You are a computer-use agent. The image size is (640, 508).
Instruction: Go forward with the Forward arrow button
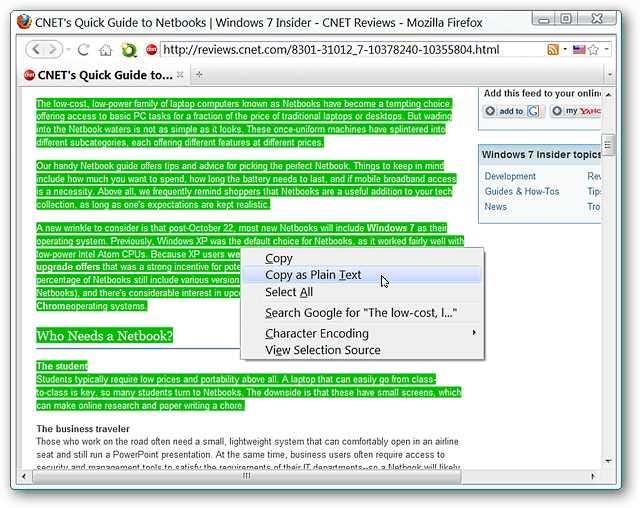pos(53,50)
